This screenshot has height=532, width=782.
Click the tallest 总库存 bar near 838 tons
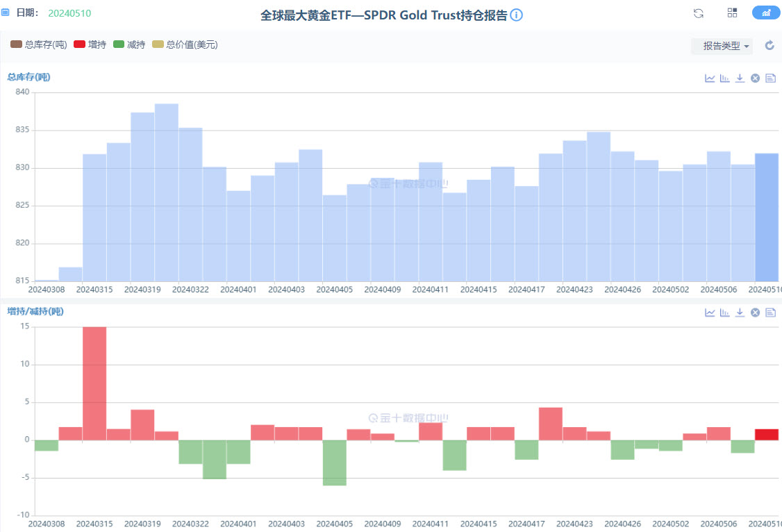167,192
